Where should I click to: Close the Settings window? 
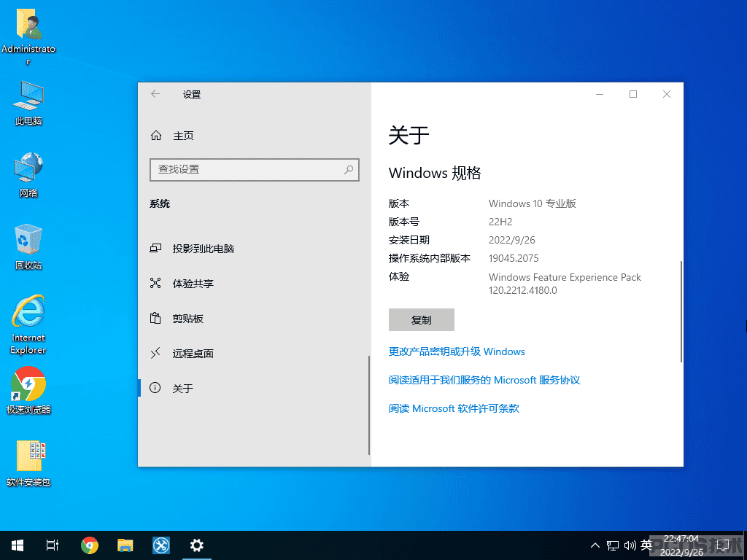(x=667, y=94)
